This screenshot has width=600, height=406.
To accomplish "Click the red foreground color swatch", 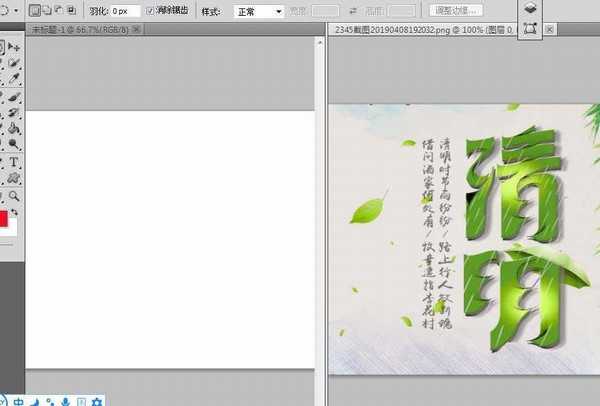I will [x=4, y=219].
